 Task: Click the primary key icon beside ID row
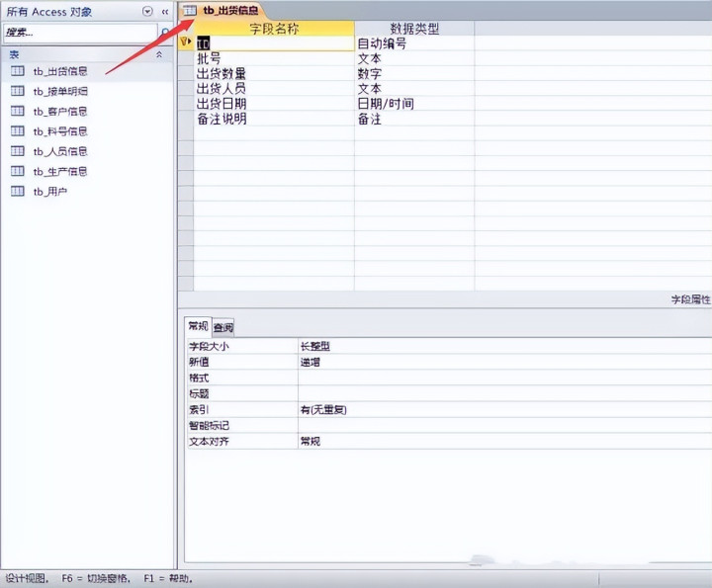pos(185,42)
